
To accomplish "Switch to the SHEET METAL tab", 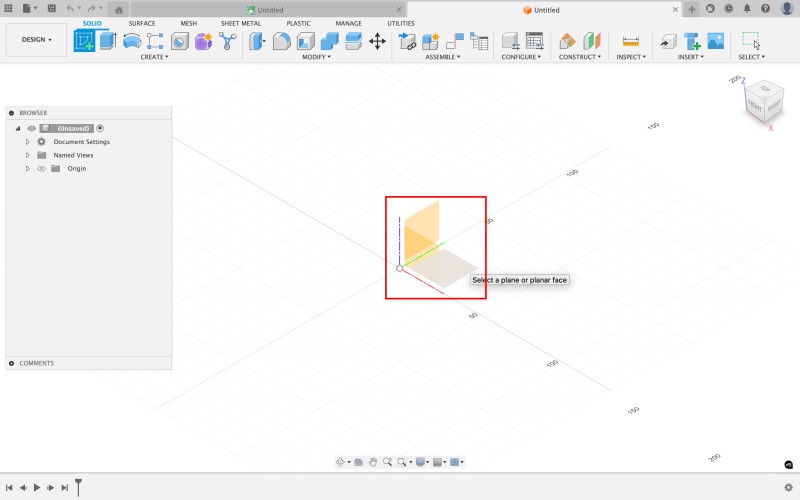I will point(241,23).
